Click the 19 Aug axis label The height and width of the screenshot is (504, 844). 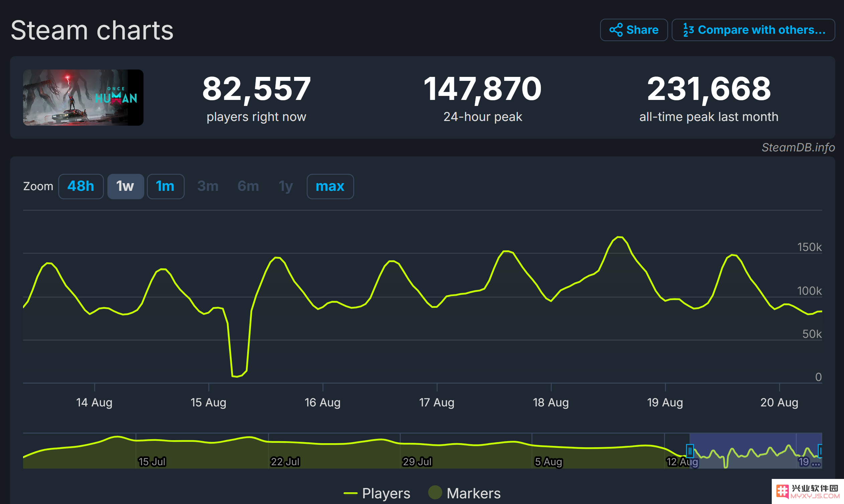[x=665, y=403]
